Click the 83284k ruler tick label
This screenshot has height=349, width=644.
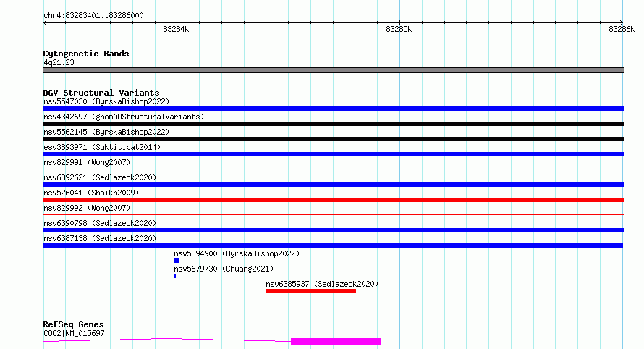coord(176,29)
